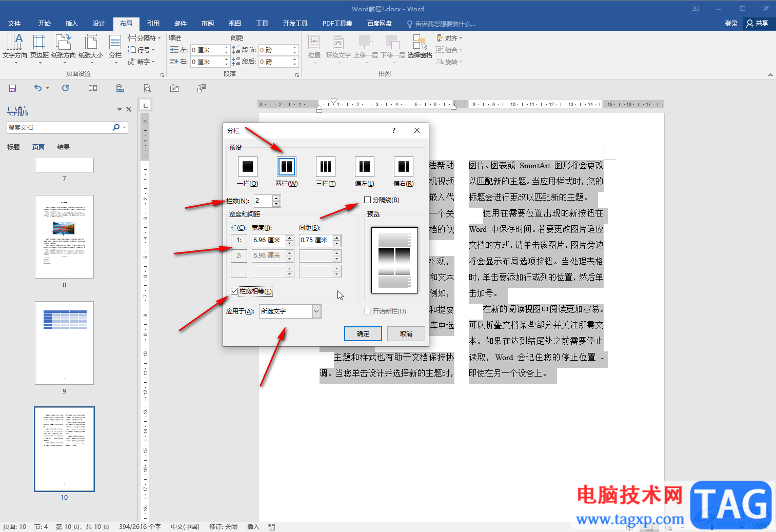Decrease column 1 间距 spacing stepper

[x=337, y=243]
